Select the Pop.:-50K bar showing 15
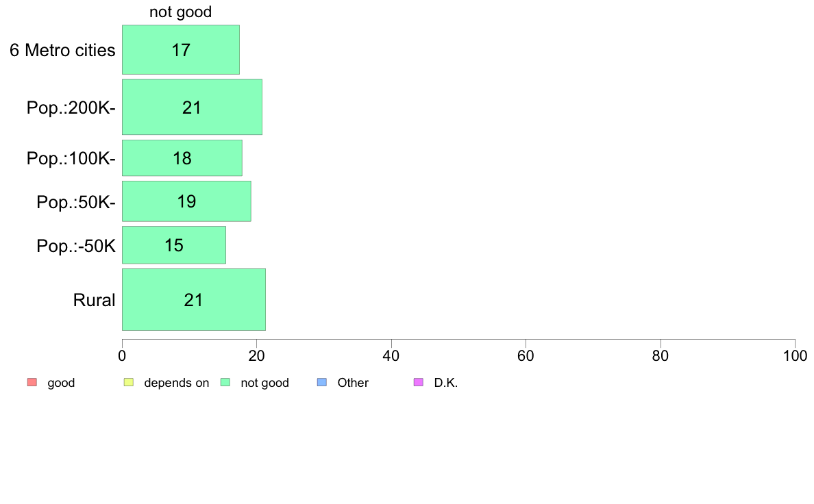The width and height of the screenshot is (814, 504). point(174,245)
